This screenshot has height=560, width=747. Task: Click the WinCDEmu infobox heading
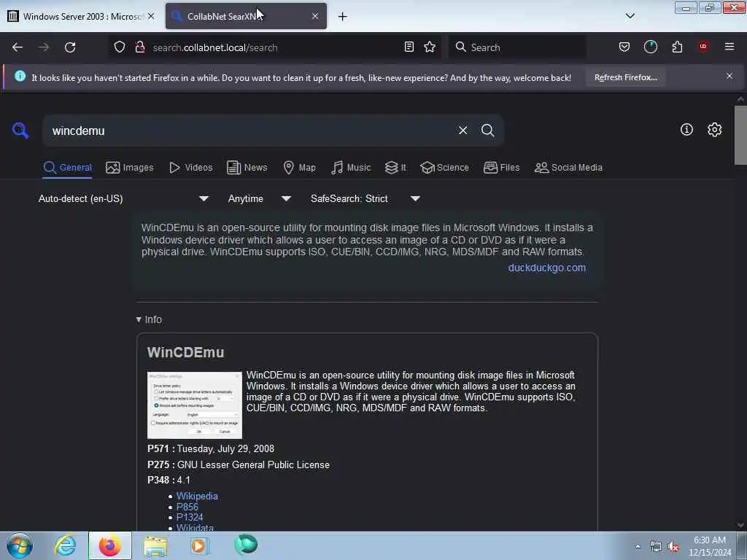pos(185,352)
